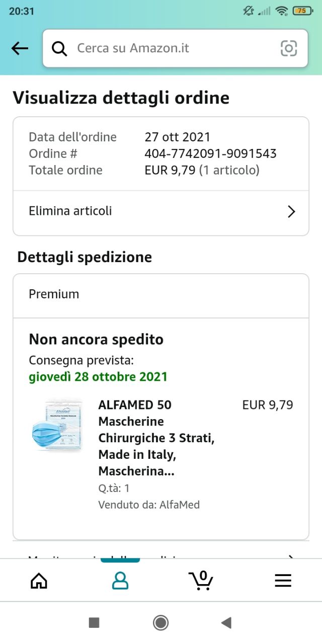
Task: Tap Android home circle button
Action: tap(160, 623)
